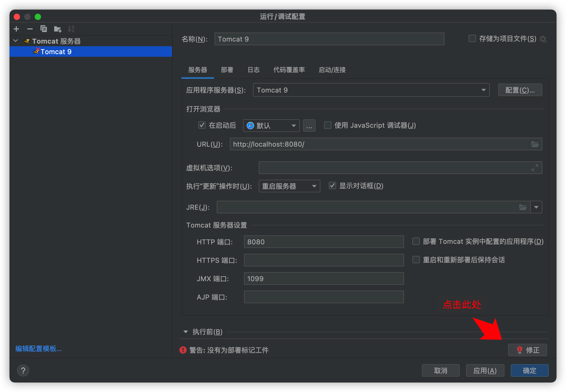The height and width of the screenshot is (392, 566).
Task: Browse with the folder icon in URL field
Action: click(535, 144)
